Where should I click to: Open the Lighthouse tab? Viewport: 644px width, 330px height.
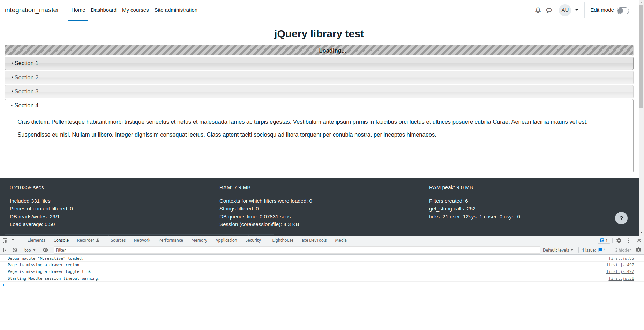point(283,240)
